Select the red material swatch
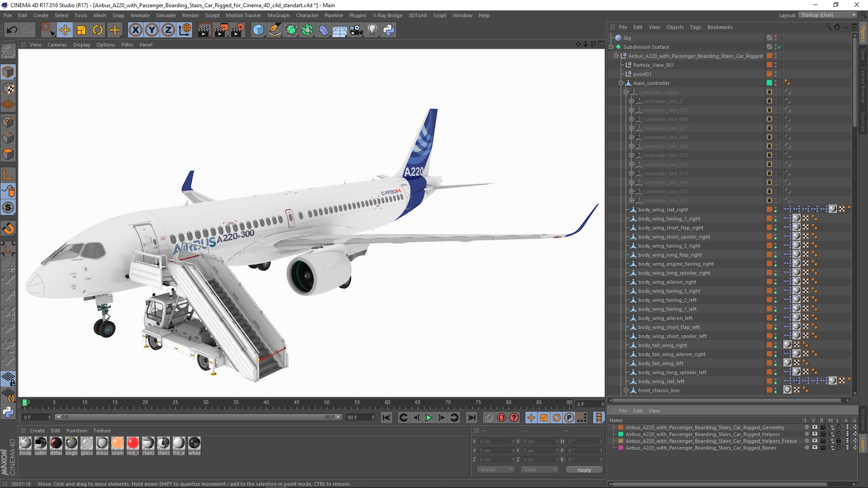The height and width of the screenshot is (488, 868). click(x=133, y=443)
